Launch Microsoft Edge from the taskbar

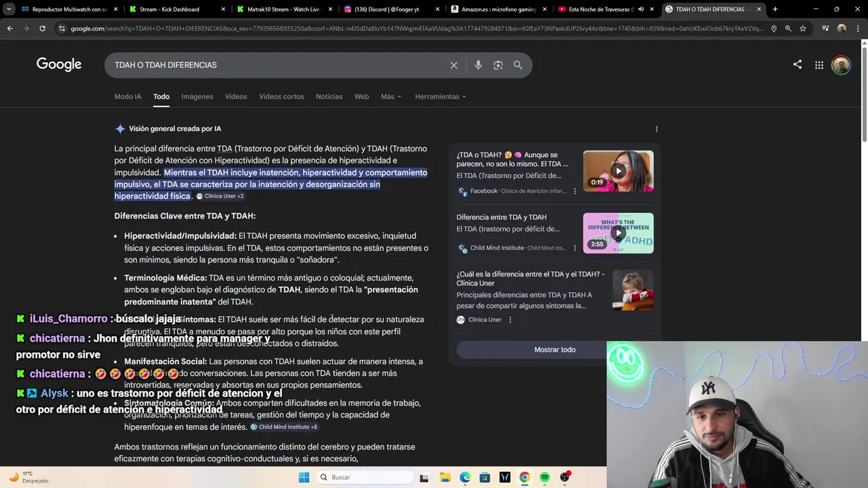465,477
